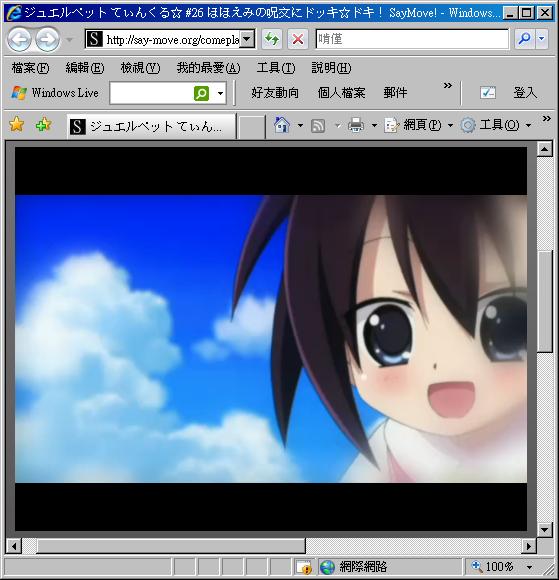
Task: Expand the Windows Live search options arrow
Action: pos(220,93)
